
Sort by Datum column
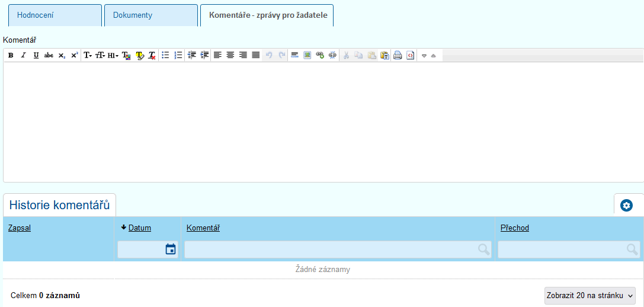tap(140, 228)
